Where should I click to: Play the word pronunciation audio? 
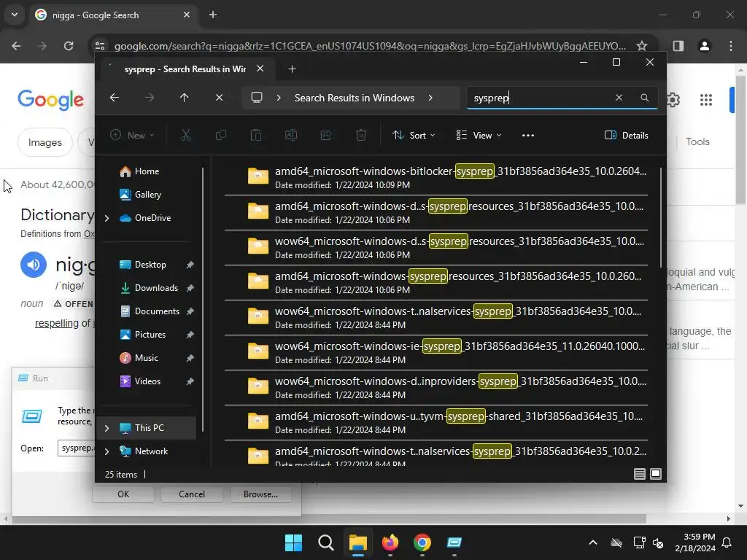[x=34, y=264]
